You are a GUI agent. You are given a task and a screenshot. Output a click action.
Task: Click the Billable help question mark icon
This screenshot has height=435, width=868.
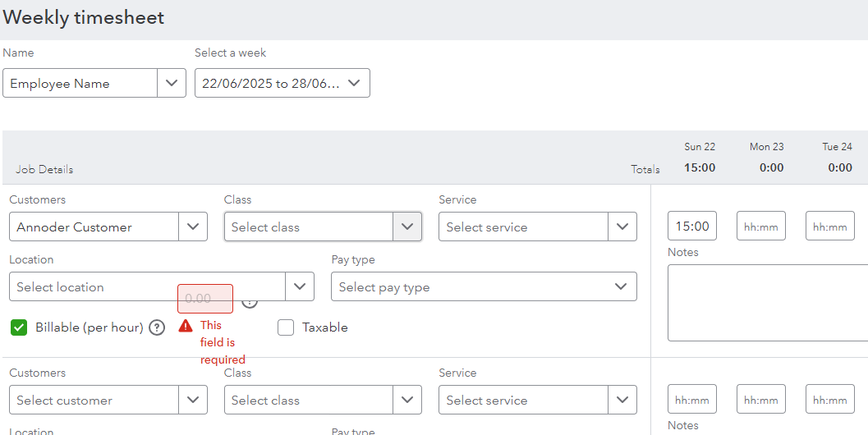(x=157, y=327)
